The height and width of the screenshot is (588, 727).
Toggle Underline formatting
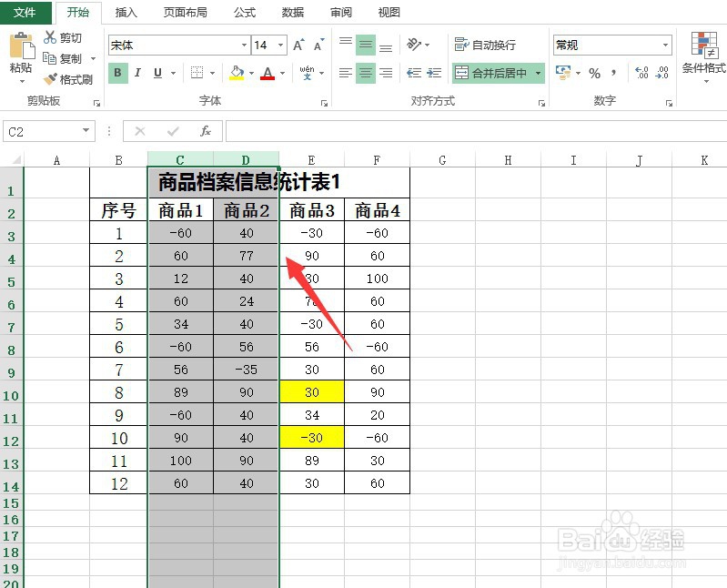point(157,73)
